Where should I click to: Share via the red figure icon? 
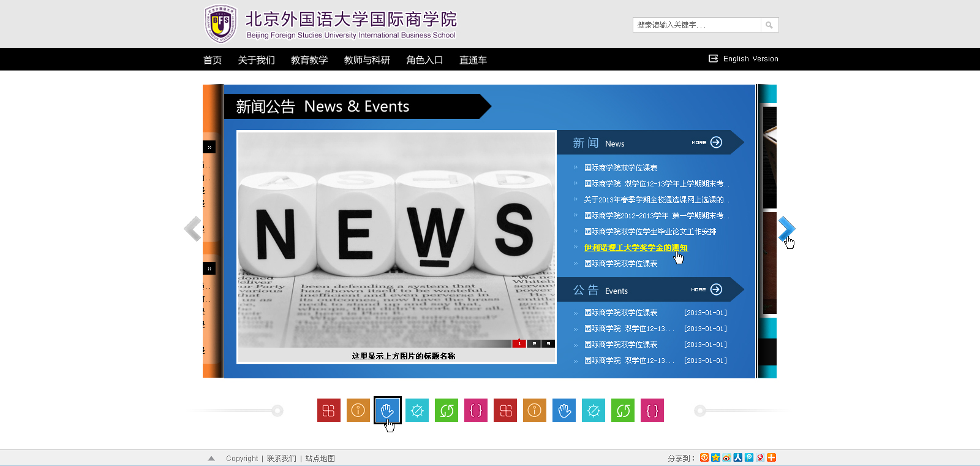point(760,457)
